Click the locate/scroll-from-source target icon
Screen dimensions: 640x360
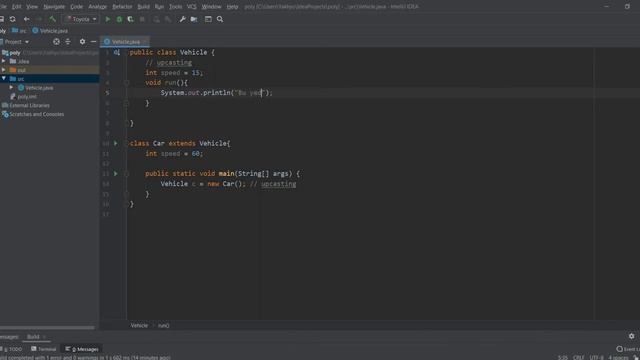[x=56, y=42]
